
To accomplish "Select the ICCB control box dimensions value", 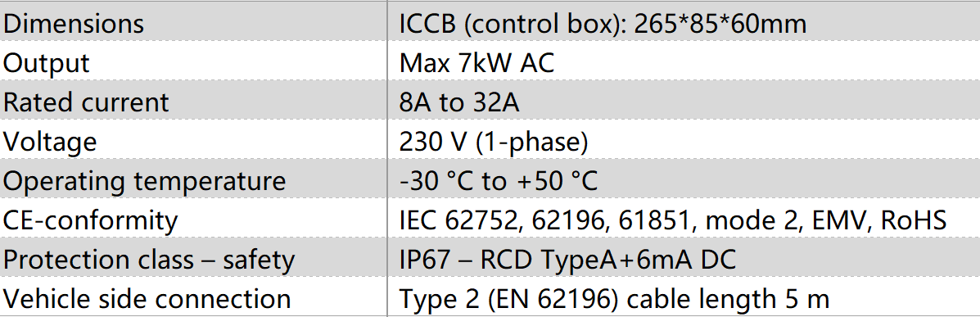I will 684,24.
